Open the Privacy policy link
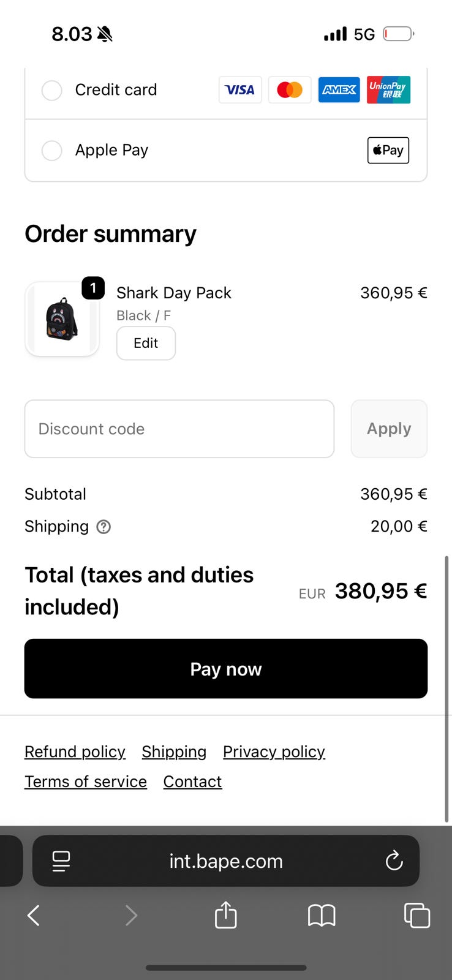This screenshot has width=452, height=980. tap(274, 752)
